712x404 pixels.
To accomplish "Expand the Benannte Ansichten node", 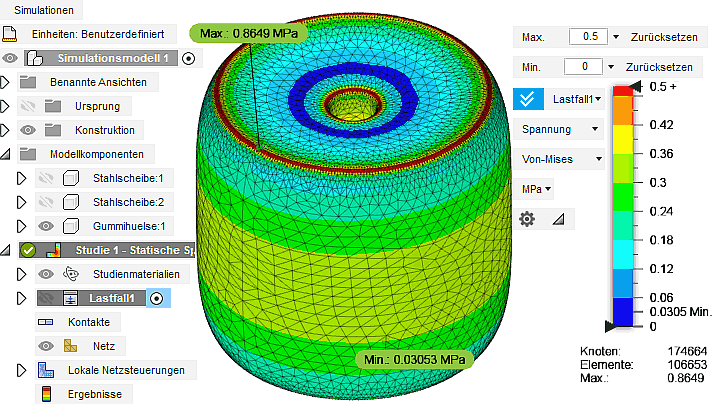I will 6,82.
